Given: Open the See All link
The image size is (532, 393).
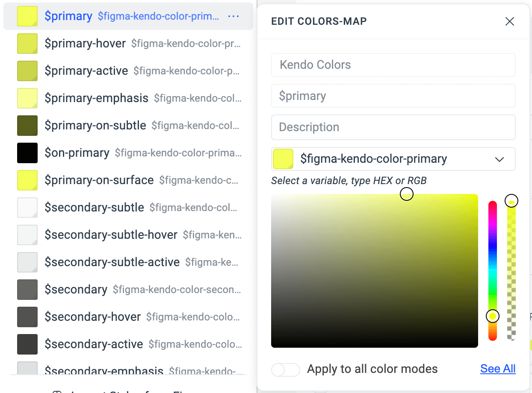Looking at the screenshot, I should [x=497, y=368].
